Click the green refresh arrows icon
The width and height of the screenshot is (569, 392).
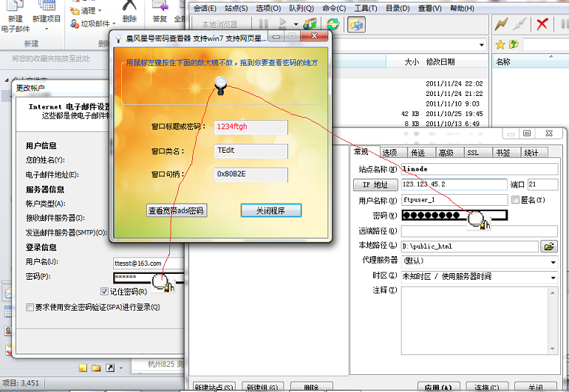tap(333, 24)
